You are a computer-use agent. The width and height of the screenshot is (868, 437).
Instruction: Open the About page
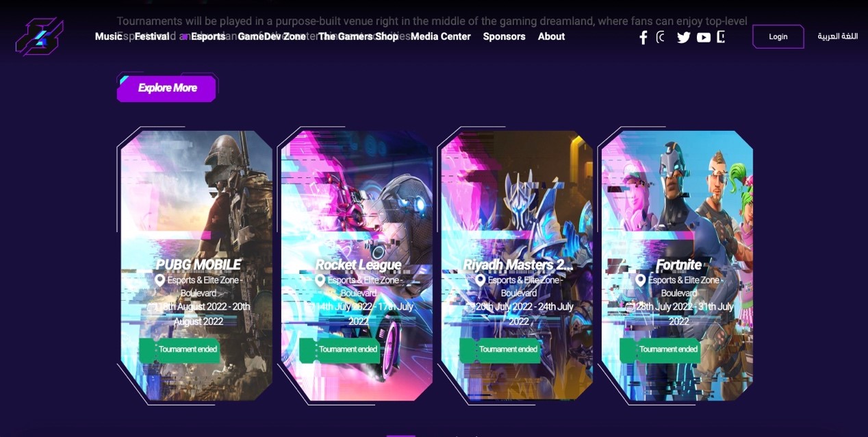[551, 36]
